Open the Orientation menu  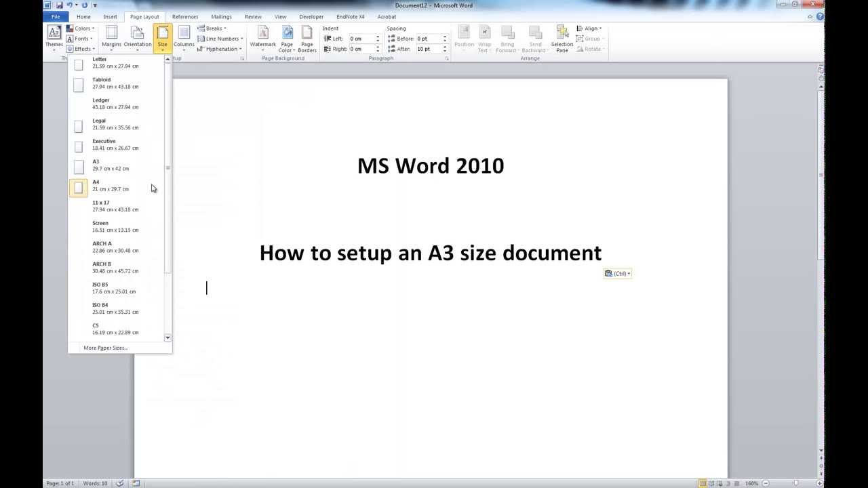[x=137, y=39]
